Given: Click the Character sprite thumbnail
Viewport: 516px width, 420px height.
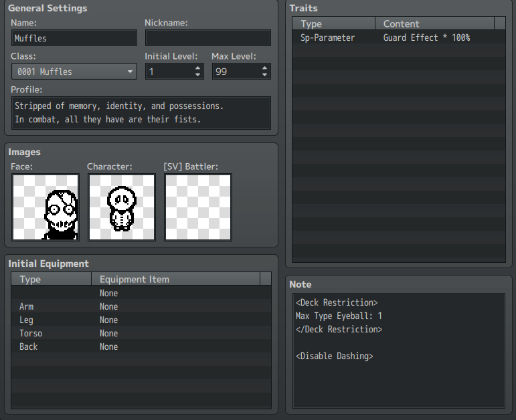Looking at the screenshot, I should click(x=122, y=207).
